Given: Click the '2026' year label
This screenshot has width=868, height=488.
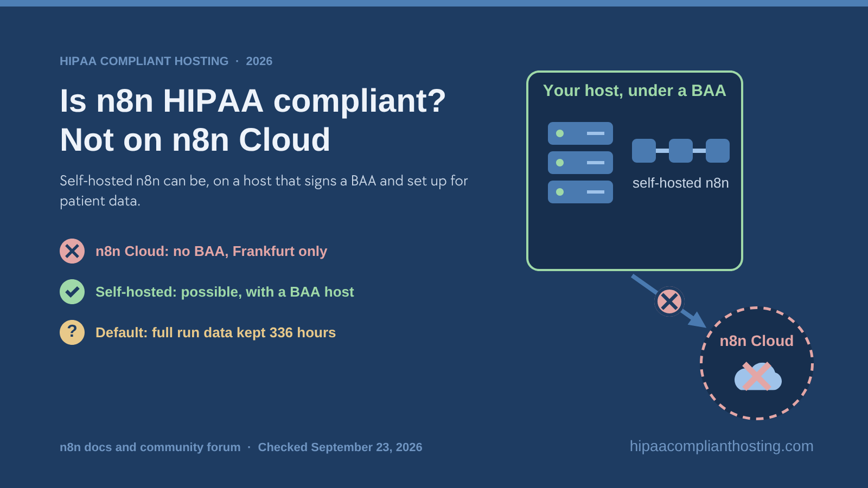Looking at the screenshot, I should [259, 61].
